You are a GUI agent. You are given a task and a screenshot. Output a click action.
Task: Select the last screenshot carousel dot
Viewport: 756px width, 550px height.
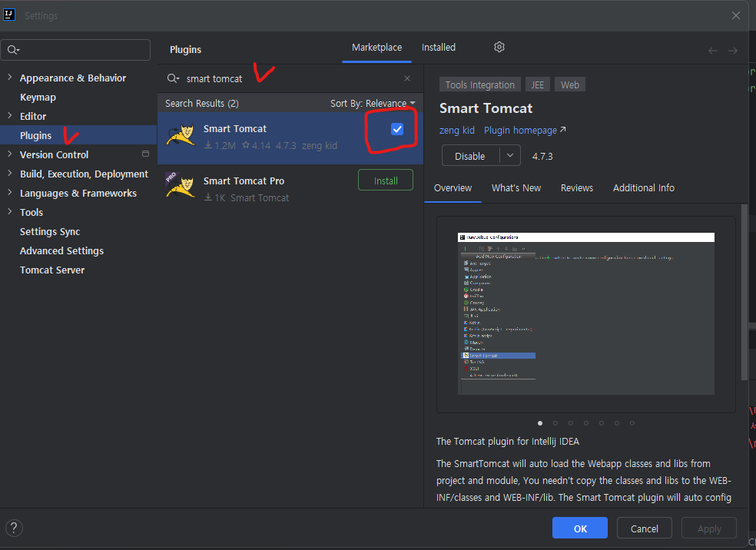[x=632, y=423]
